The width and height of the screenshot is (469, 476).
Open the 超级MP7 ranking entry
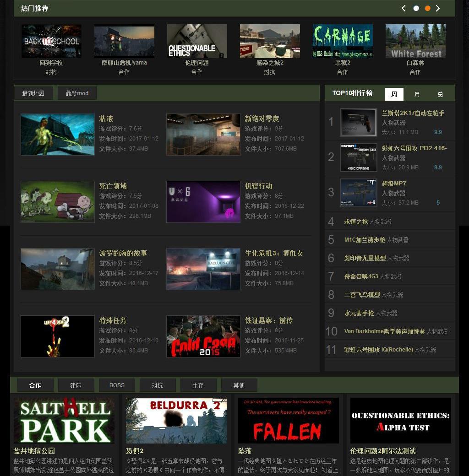[x=395, y=183]
